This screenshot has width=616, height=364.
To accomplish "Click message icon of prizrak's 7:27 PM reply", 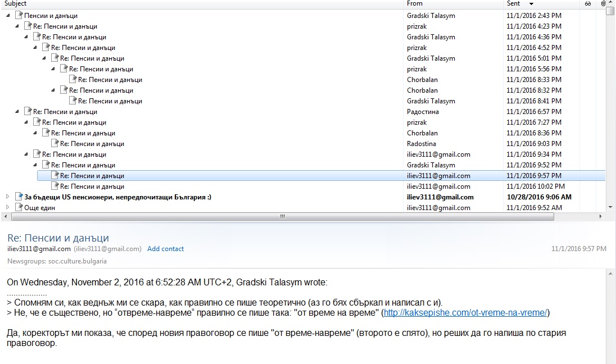I will (x=37, y=122).
